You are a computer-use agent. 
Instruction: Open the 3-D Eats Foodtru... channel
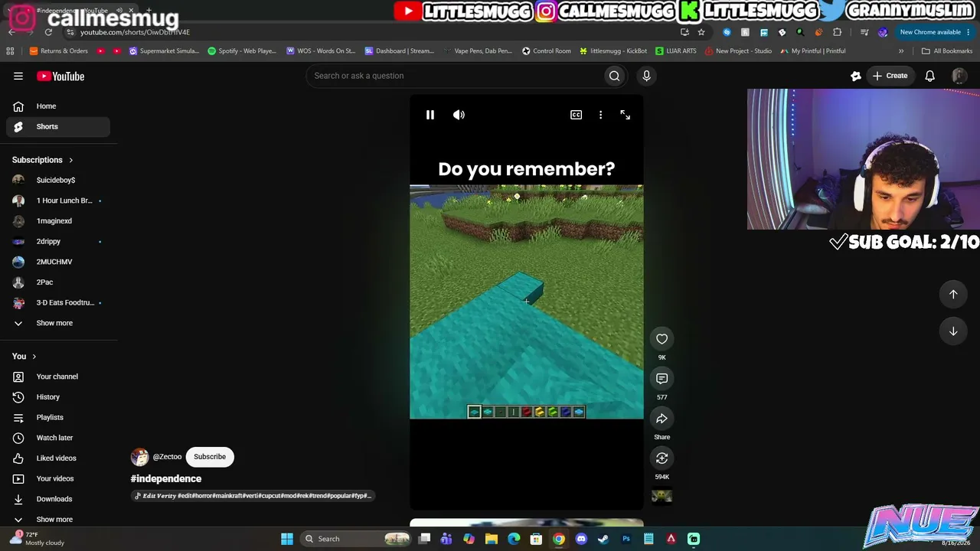pyautogui.click(x=58, y=302)
